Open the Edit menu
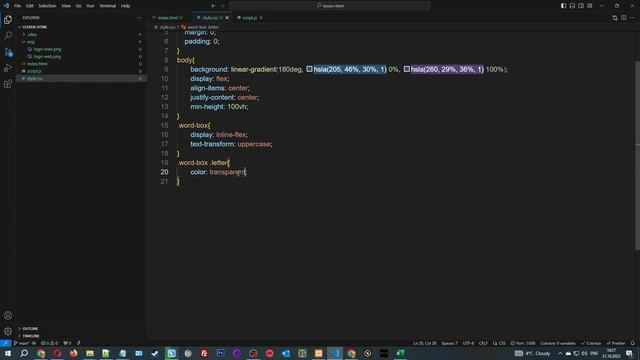 click(30, 6)
